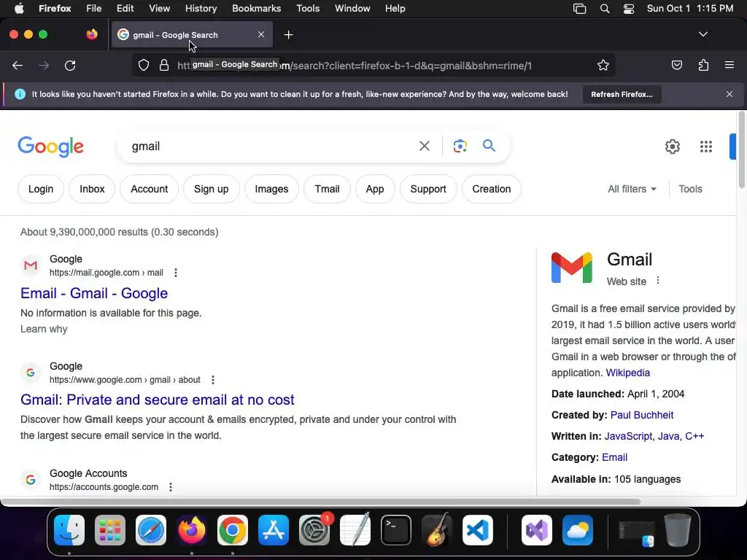The height and width of the screenshot is (560, 747).
Task: Open Finder from the Dock
Action: (69, 530)
